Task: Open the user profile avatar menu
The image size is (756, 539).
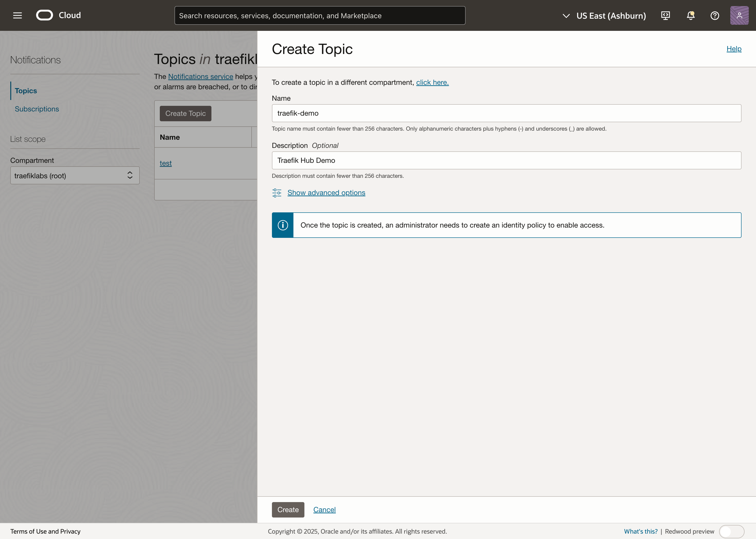Action: (739, 16)
